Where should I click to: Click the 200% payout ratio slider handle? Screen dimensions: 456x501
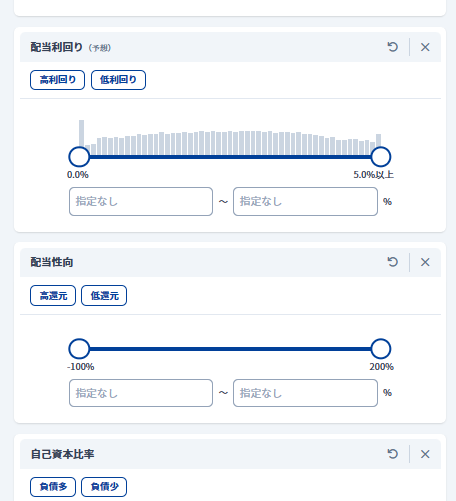point(381,349)
